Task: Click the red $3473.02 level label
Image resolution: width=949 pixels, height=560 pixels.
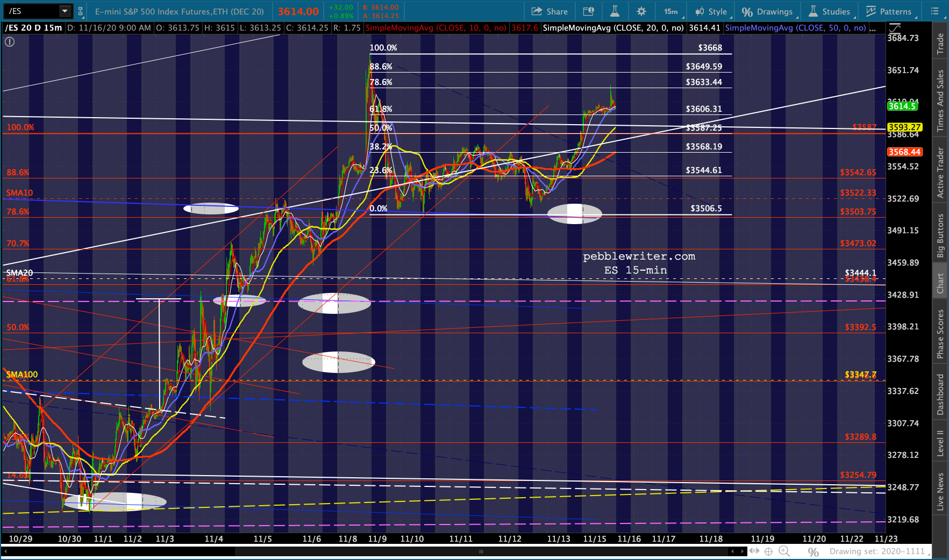Action: 858,243
